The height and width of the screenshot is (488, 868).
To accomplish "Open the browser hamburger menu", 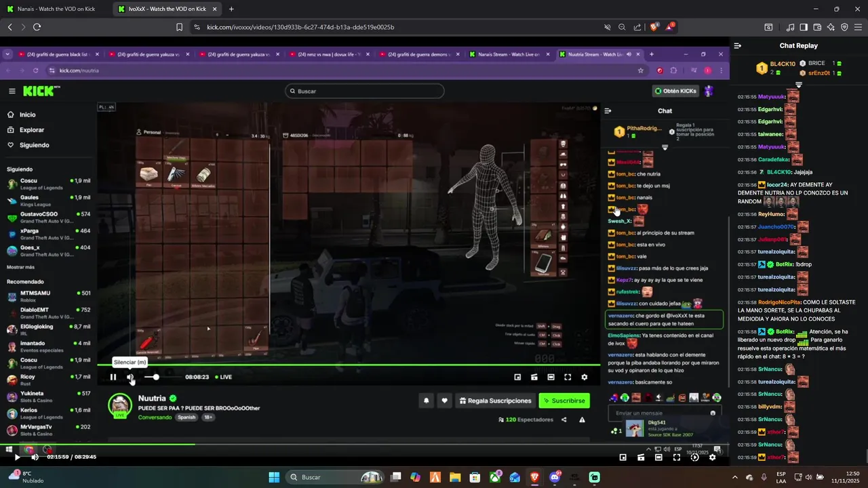I will point(858,27).
